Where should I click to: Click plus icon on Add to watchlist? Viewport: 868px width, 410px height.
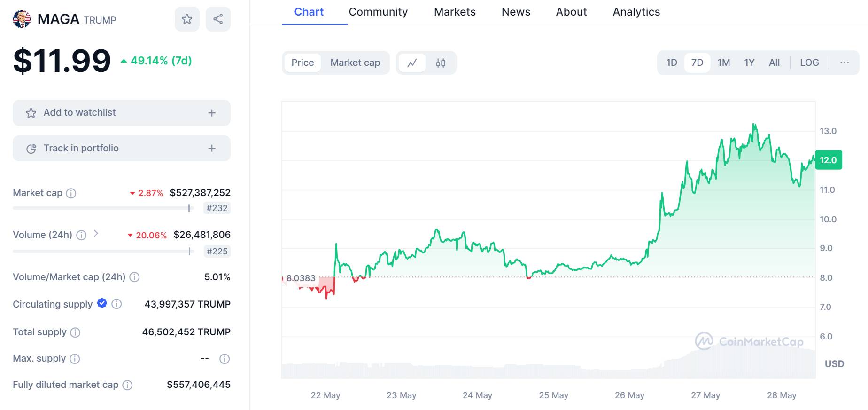pos(212,113)
